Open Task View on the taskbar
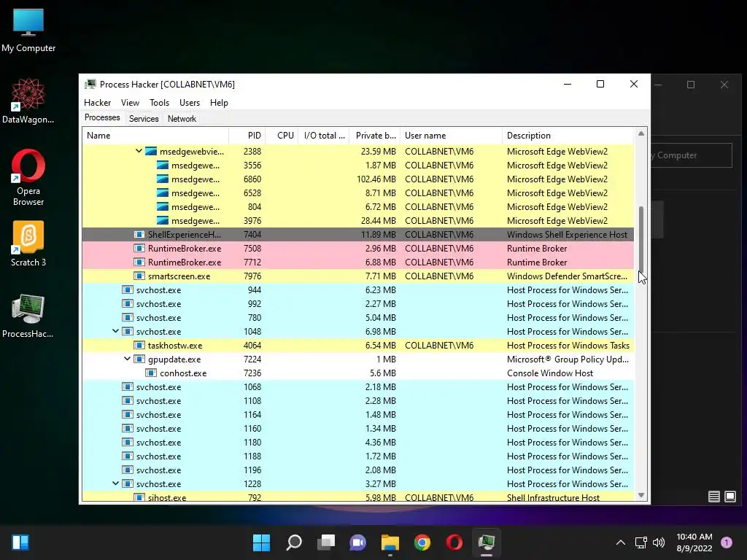This screenshot has height=560, width=747. point(326,542)
